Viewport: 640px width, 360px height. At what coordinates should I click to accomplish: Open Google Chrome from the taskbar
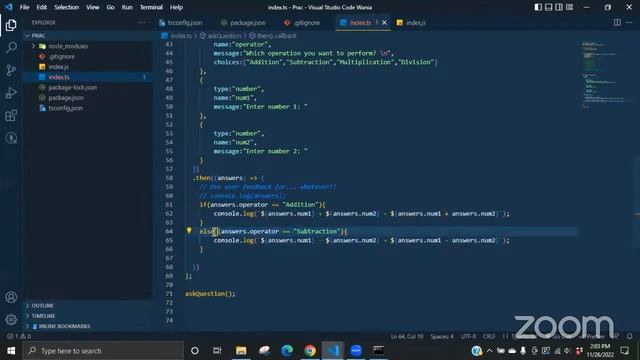point(310,351)
